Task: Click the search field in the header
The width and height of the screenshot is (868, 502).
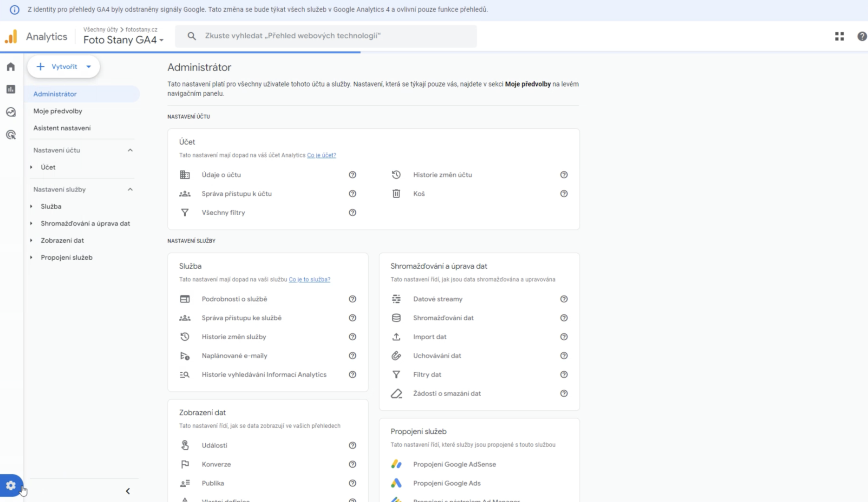Action: (326, 36)
